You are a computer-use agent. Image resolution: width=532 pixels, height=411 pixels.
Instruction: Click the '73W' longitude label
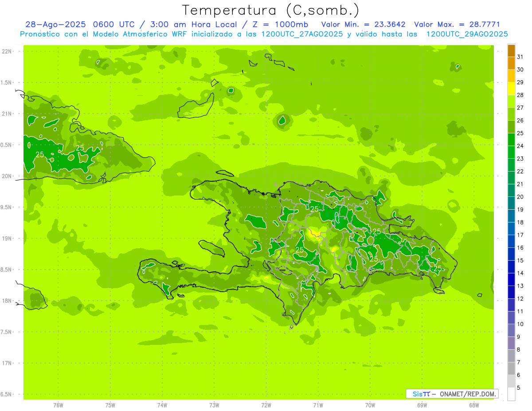point(214,405)
